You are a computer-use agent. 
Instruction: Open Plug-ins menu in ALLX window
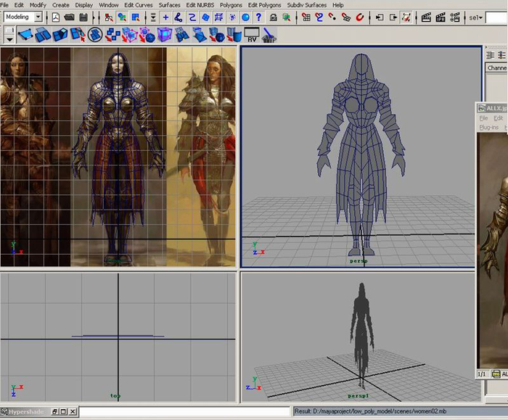489,128
